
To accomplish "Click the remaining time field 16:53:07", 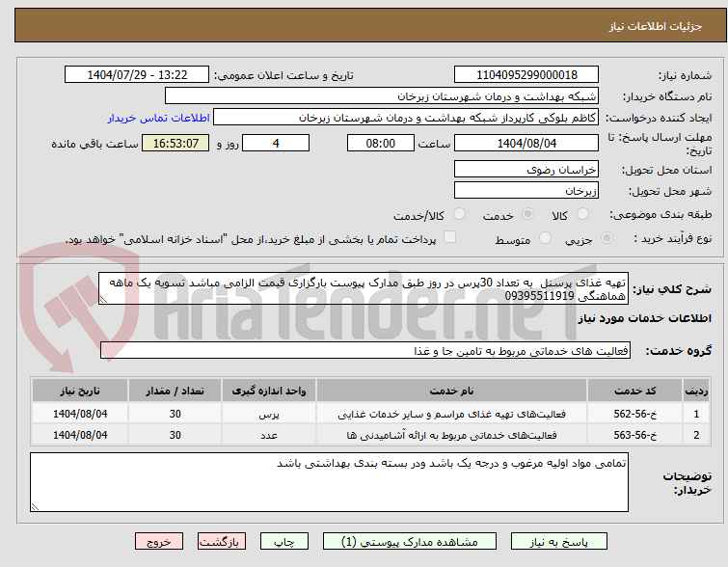I will coord(175,143).
